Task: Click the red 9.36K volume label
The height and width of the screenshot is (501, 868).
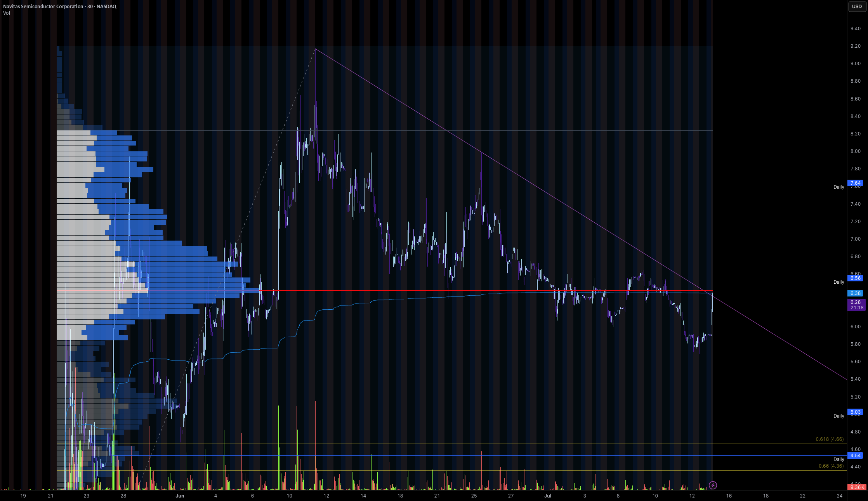Action: tap(857, 487)
